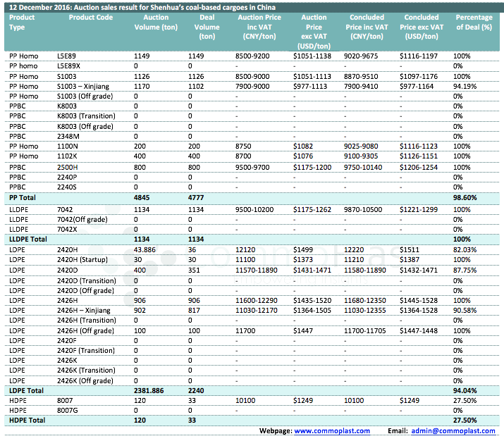Image resolution: width=504 pixels, height=441 pixels.
Task: Open the www.commoplast.com webpage link
Action: tap(331, 430)
